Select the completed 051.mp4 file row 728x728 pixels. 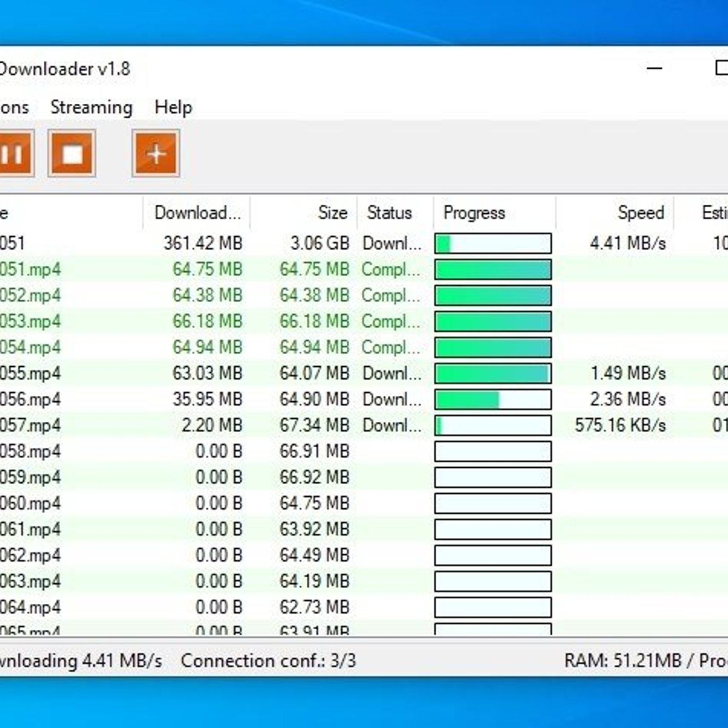coord(30,269)
